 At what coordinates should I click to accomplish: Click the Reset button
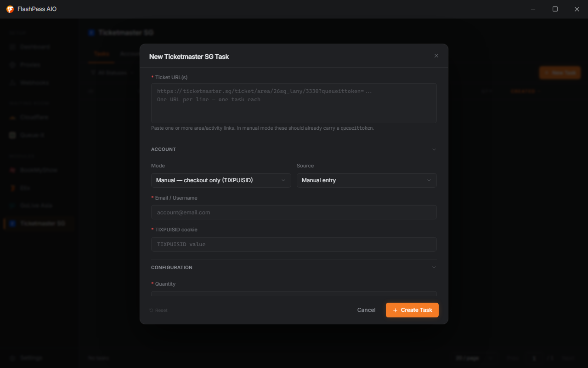tap(158, 310)
